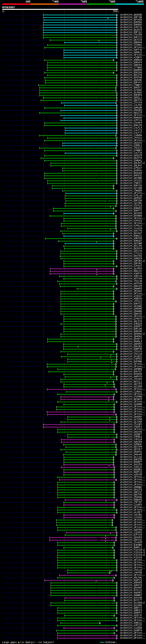Click hit label UniRef100_B9HVF4
Screen dimensions: 146x644
131,63
